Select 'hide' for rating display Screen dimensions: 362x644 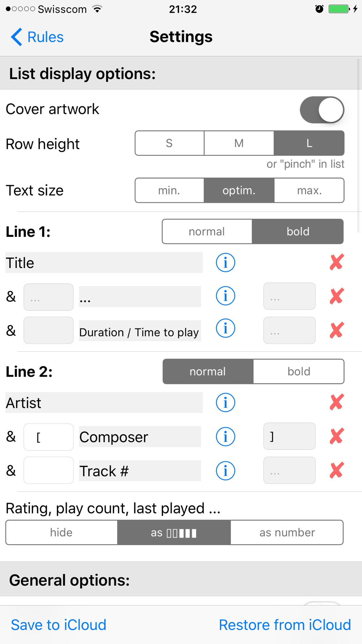click(x=62, y=532)
